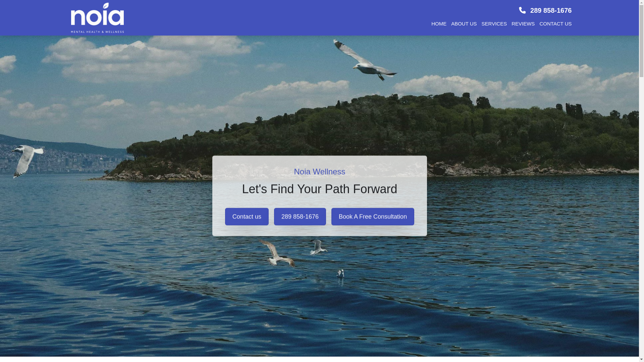Click the phone icon in header
644x362 pixels.
(x=522, y=10)
